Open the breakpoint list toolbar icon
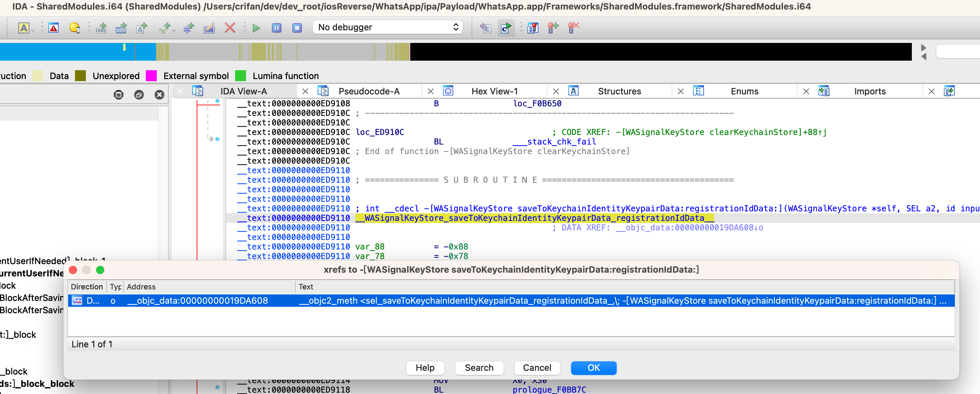The image size is (980, 394). tap(533, 28)
